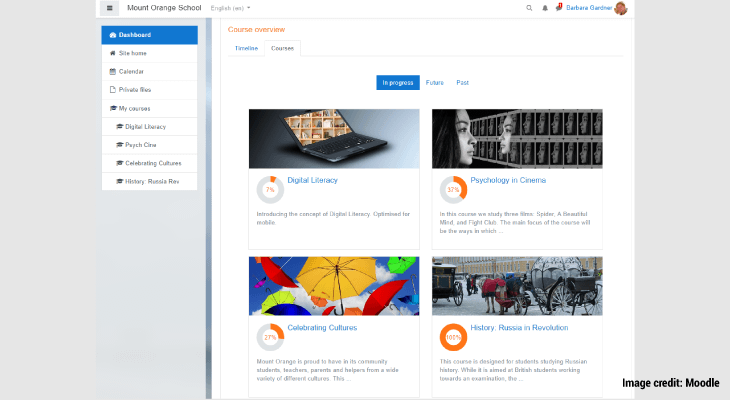730x400 pixels.
Task: Open the Psych Cine sidebar entry
Action: tap(149, 145)
